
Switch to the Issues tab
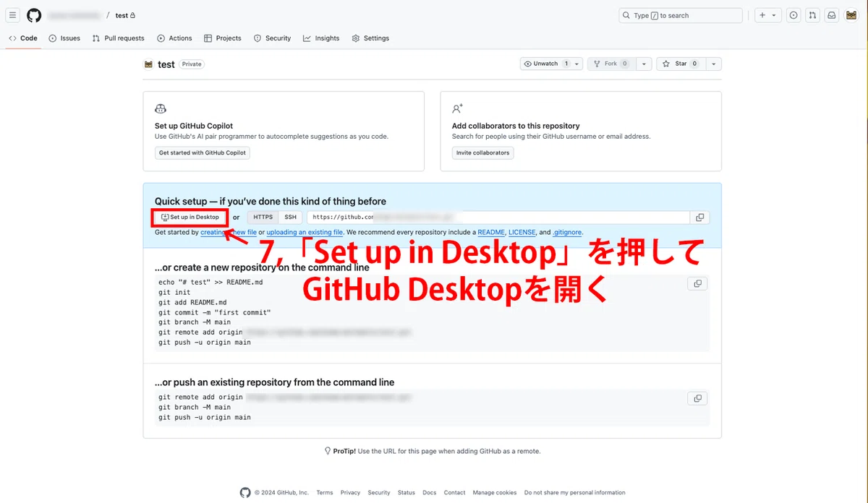tap(64, 38)
